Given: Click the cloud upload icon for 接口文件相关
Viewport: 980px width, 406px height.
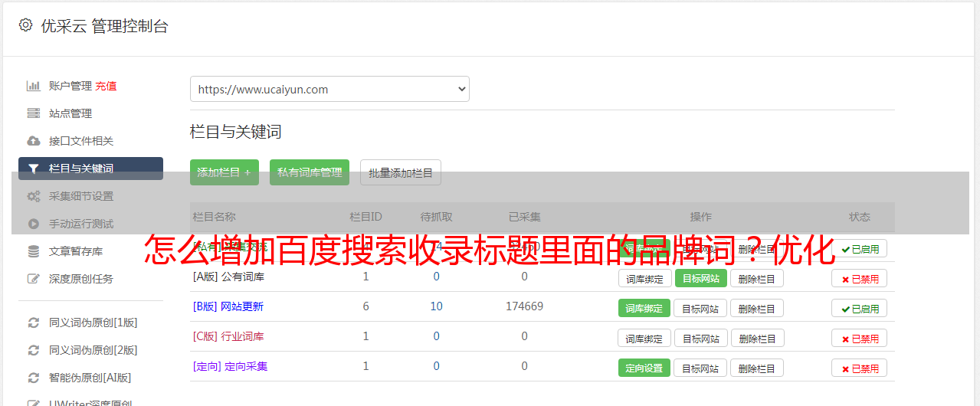Looking at the screenshot, I should coord(33,141).
